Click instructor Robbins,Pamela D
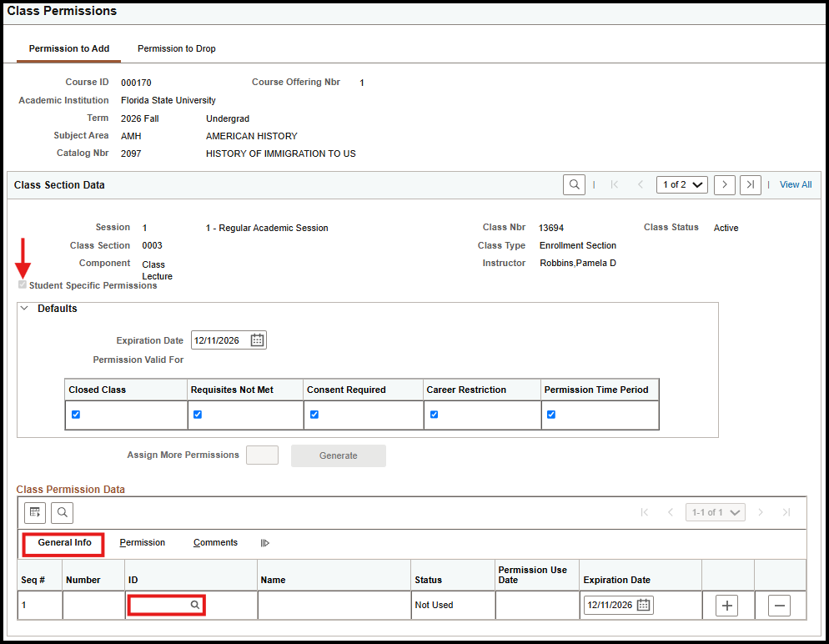 pos(577,263)
